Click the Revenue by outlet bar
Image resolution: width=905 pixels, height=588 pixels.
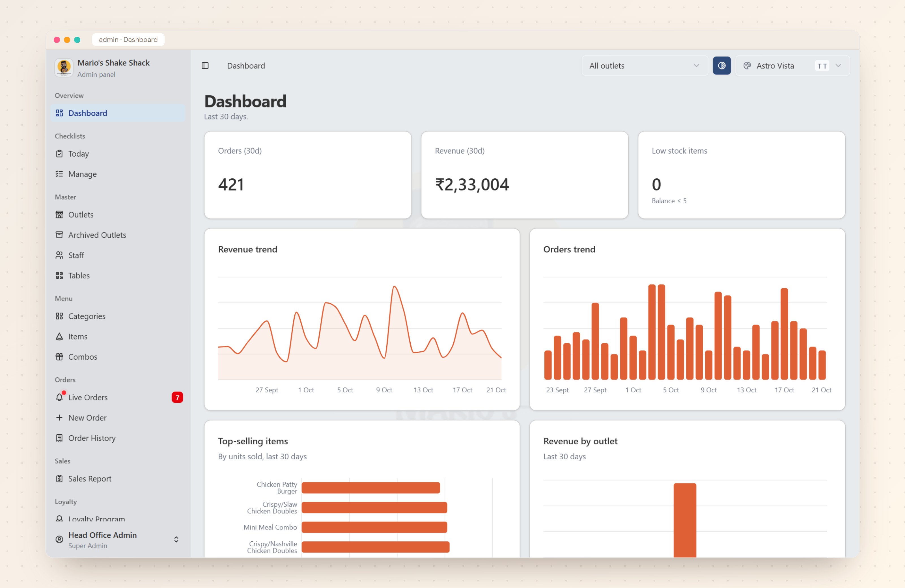pyautogui.click(x=685, y=520)
